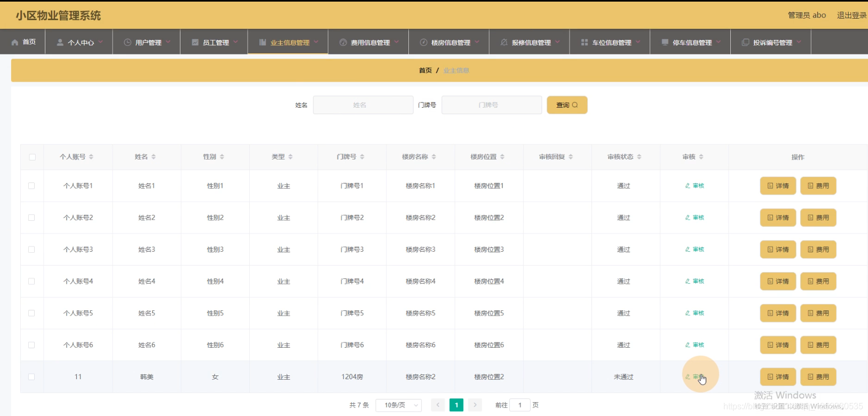Click the home icon in the navigation bar
The width and height of the screenshot is (868, 416).
pos(15,42)
